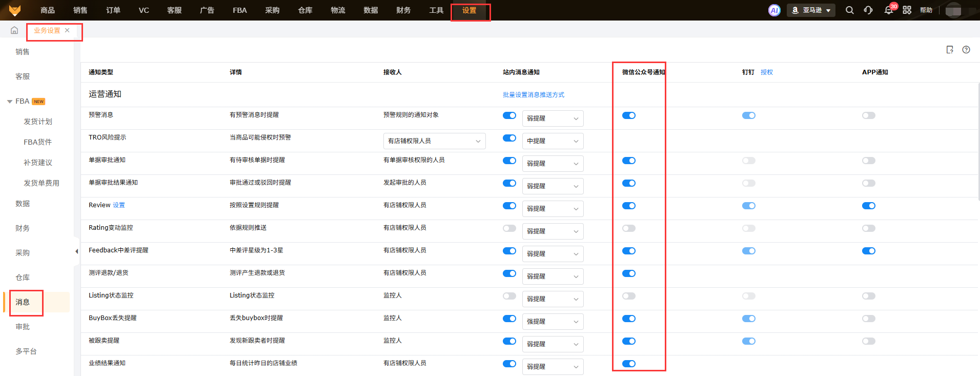The width and height of the screenshot is (980, 376).
Task: Click the 运营通知 section heading
Action: (105, 94)
